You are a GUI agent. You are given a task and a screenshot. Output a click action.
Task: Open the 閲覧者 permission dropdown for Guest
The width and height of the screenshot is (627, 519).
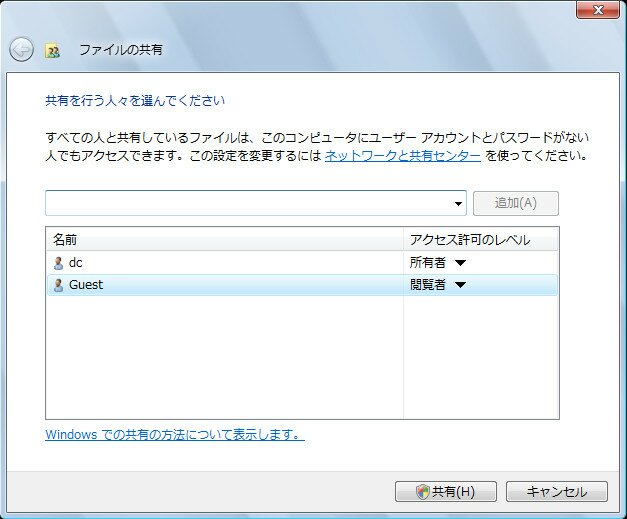[x=460, y=285]
